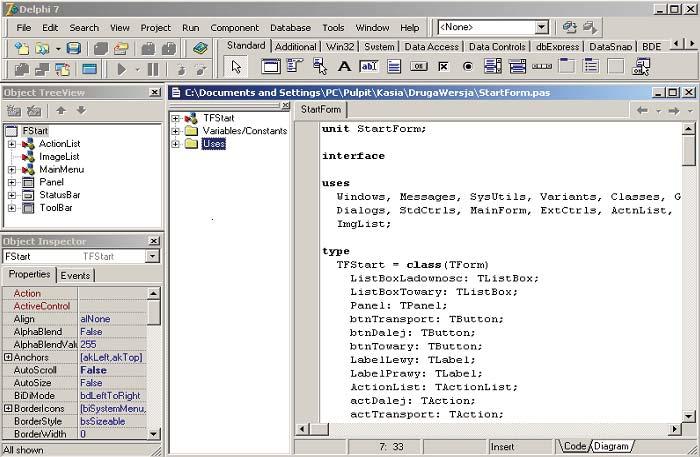Pick the OK Button component icon

pyautogui.click(x=418, y=66)
